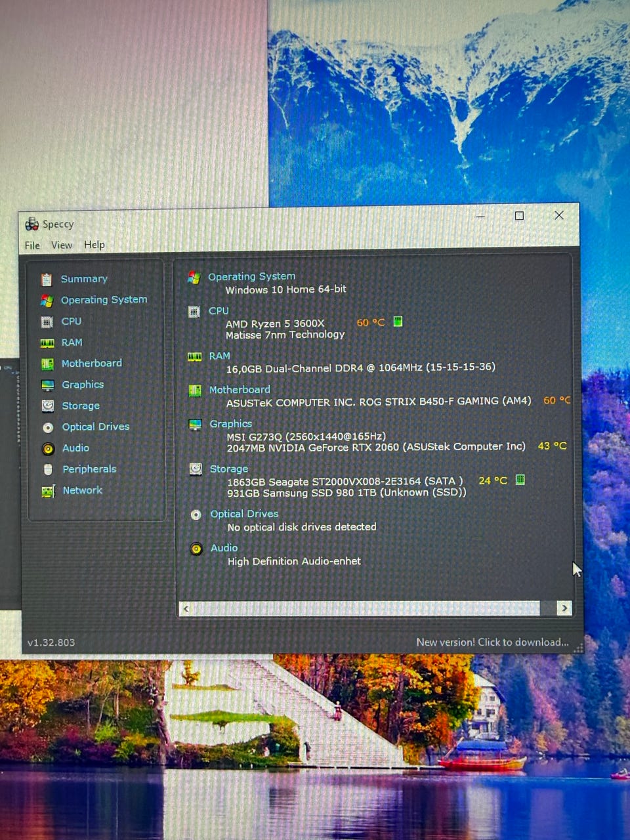Viewport: 630px width, 840px height.
Task: Click the '16,0GB Dual-Channel DDR4' RAM line
Action: tap(361, 368)
